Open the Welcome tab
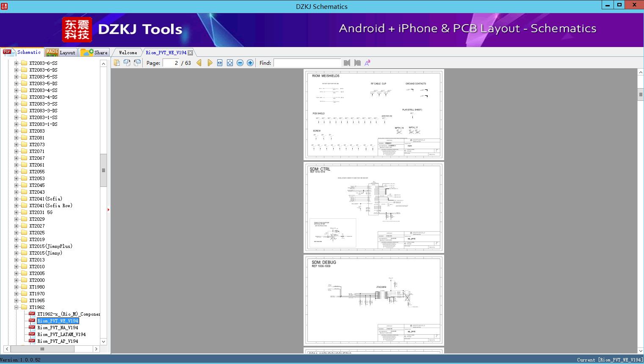The image size is (644, 364). coord(128,53)
